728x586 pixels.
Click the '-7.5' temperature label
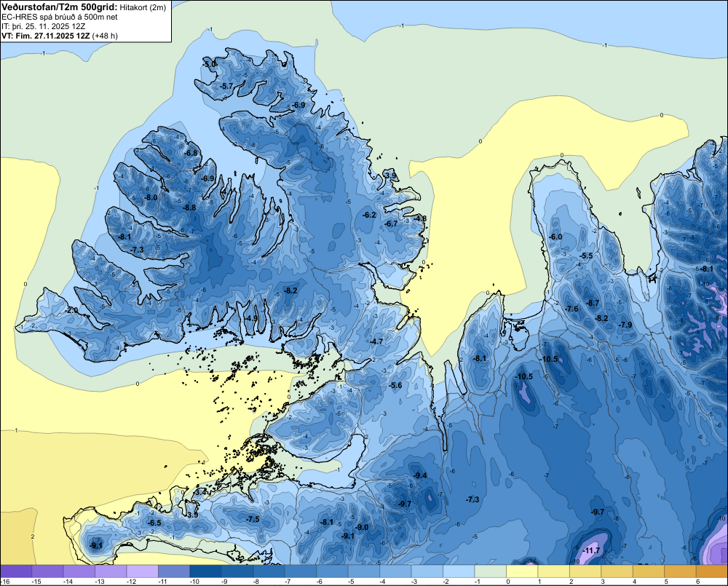coord(253,519)
